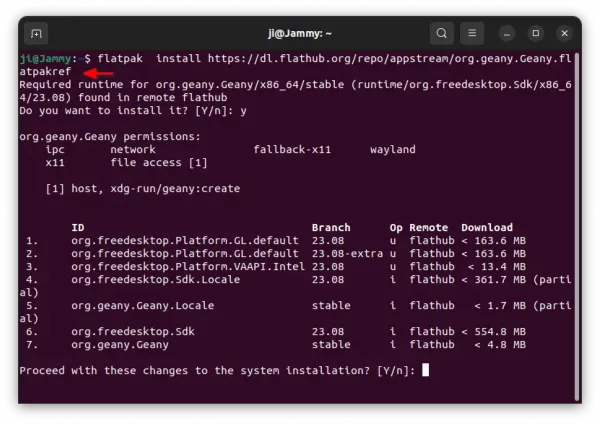
Task: Open terminal search
Action: (x=442, y=33)
